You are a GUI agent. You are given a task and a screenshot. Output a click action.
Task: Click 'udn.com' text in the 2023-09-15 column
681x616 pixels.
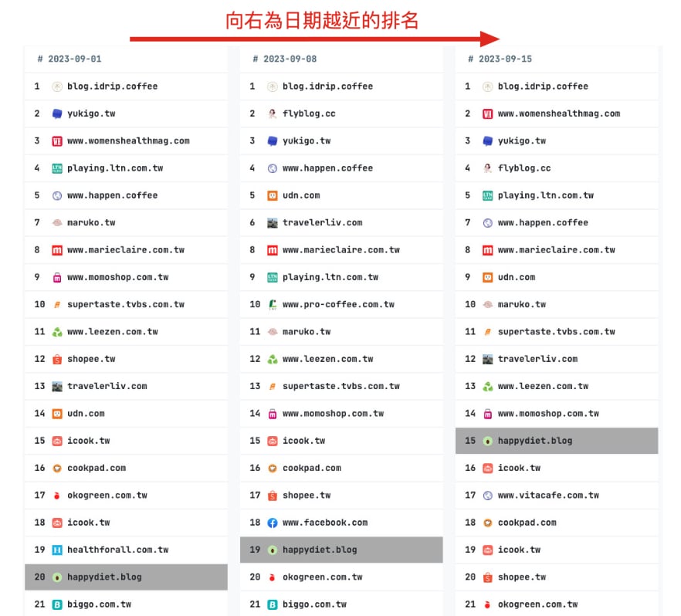(517, 277)
